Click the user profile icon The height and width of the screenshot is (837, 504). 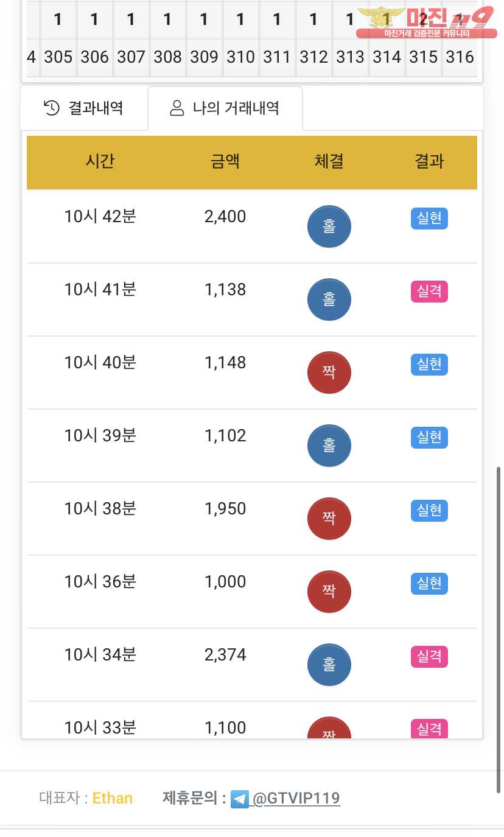tap(177, 108)
